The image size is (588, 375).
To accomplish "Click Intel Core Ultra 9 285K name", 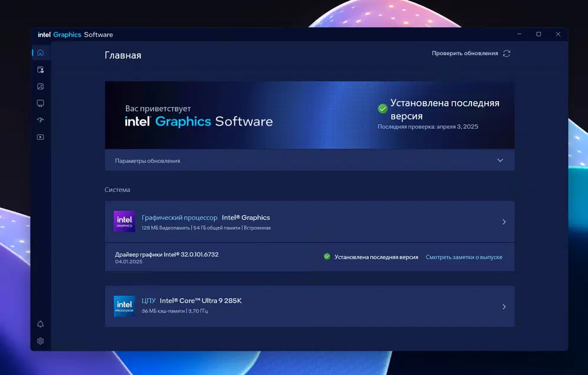I will [x=201, y=301].
